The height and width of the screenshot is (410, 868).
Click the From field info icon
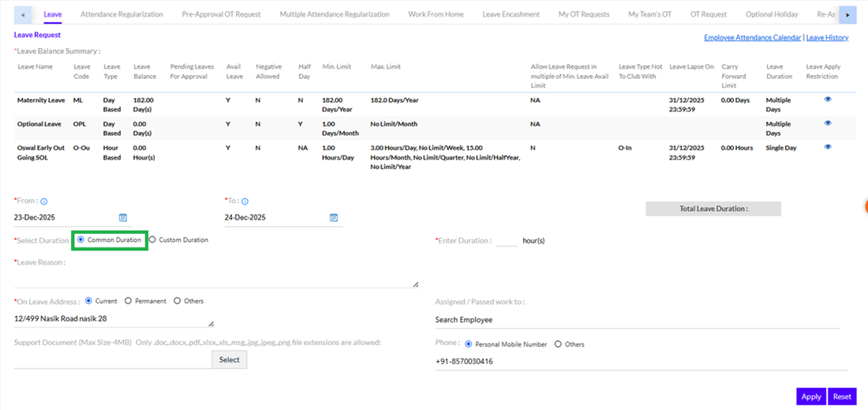coord(44,201)
